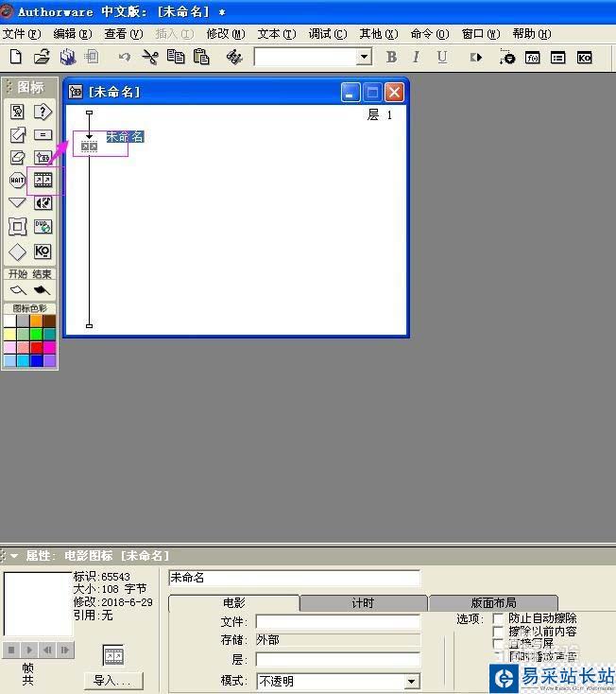The height and width of the screenshot is (694, 616).
Task: Collapse the 属性 panel arrow
Action: pyautogui.click(x=14, y=556)
